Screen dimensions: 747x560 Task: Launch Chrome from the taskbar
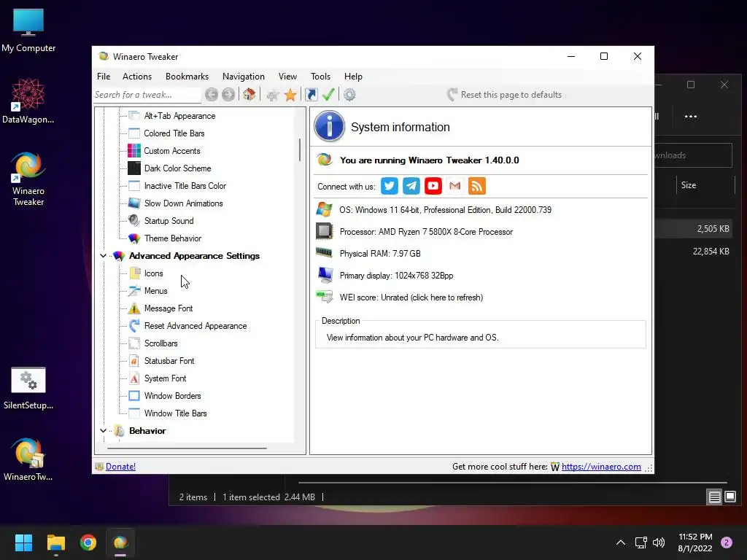click(88, 542)
